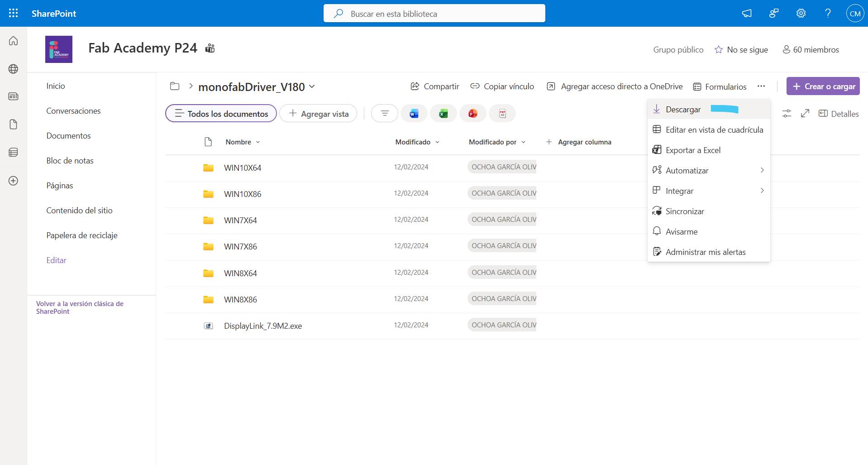Select Descargar from the menu

[x=682, y=109]
